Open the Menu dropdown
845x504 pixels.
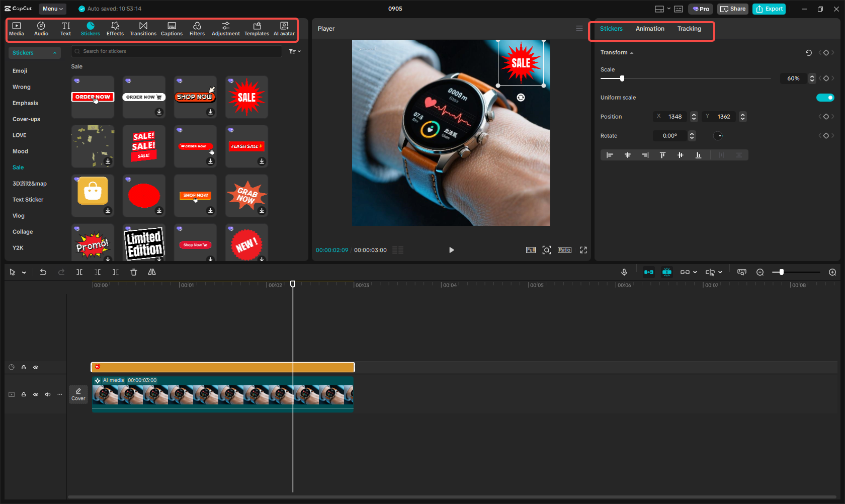[x=52, y=9]
